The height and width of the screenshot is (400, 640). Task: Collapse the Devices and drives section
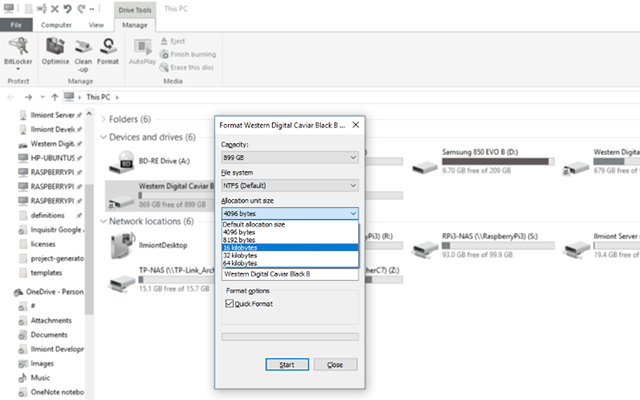coord(103,137)
